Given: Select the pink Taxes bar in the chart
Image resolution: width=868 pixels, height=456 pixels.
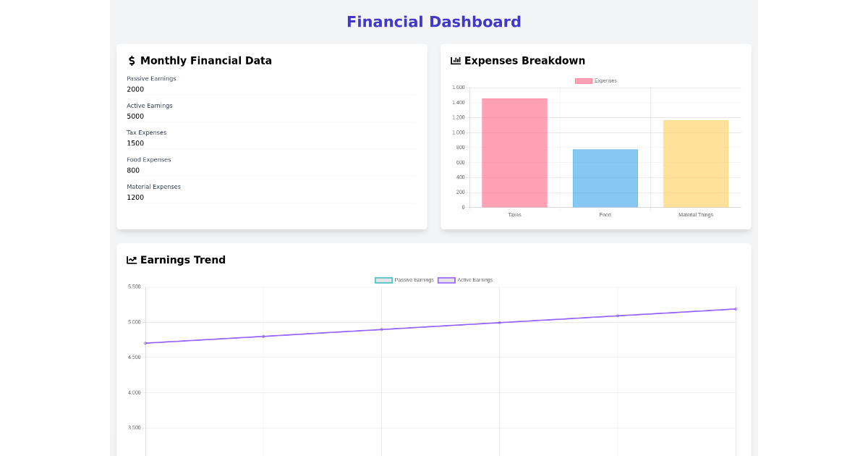Looking at the screenshot, I should 514,152.
